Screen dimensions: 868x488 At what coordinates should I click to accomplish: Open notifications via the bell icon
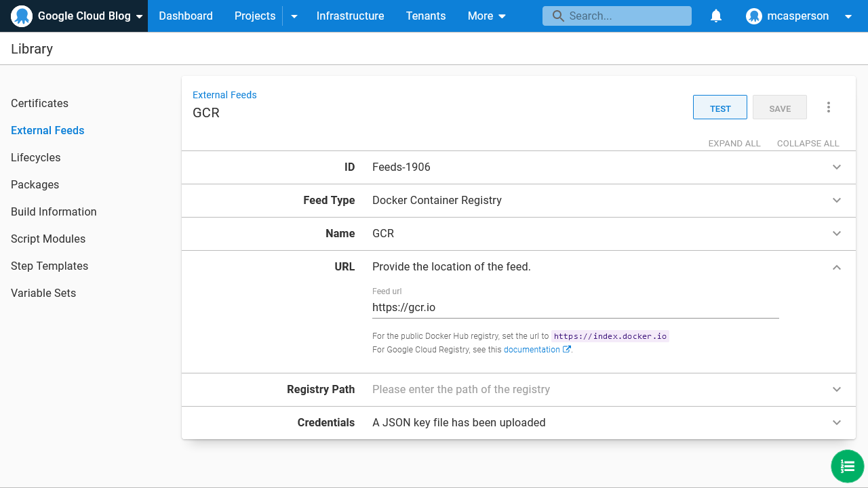[x=716, y=16]
